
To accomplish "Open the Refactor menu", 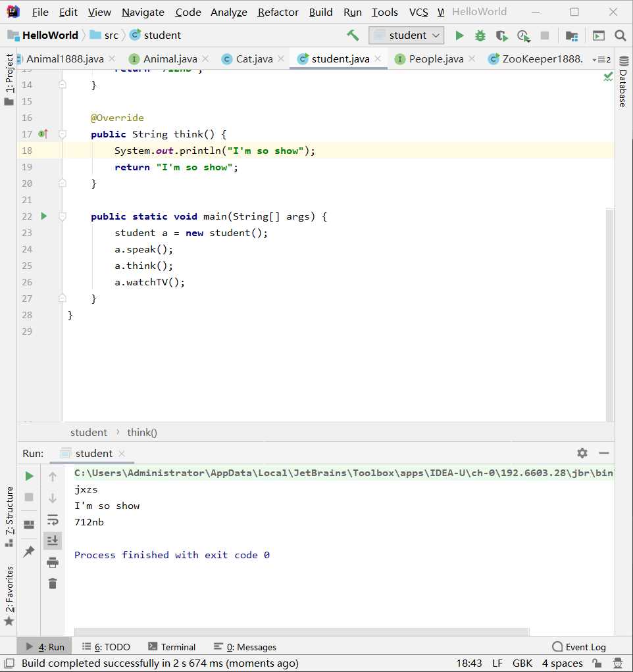I will 278,12.
